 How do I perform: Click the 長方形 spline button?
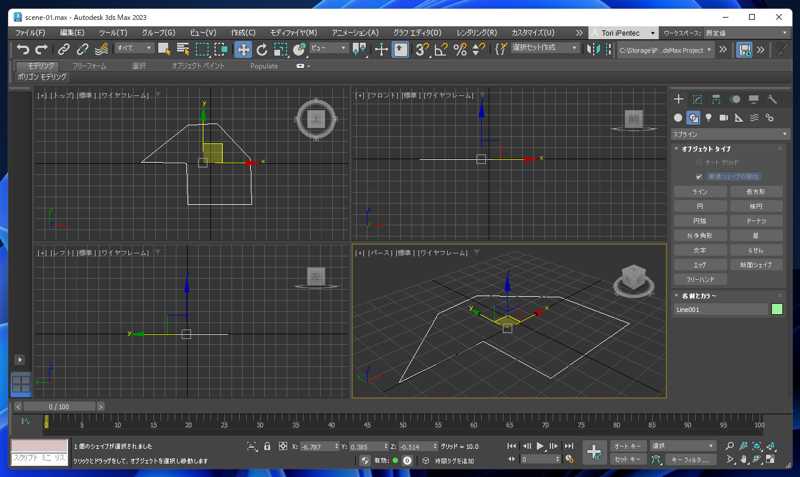(x=756, y=191)
